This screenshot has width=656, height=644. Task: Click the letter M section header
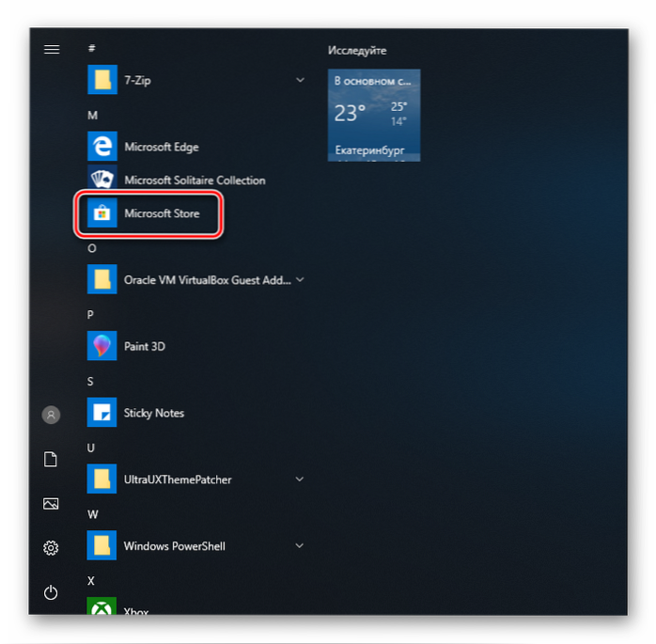pyautogui.click(x=92, y=115)
